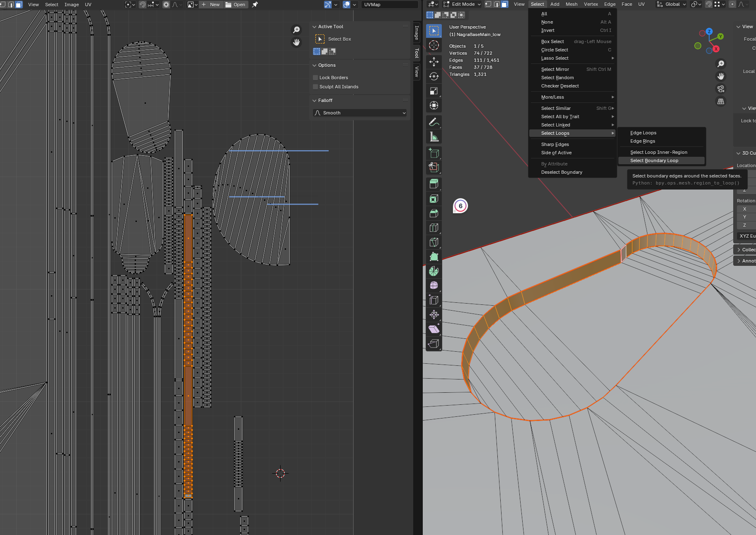Screen dimensions: 756x535
Task: Select the Inset Faces tool
Action: tap(434, 199)
